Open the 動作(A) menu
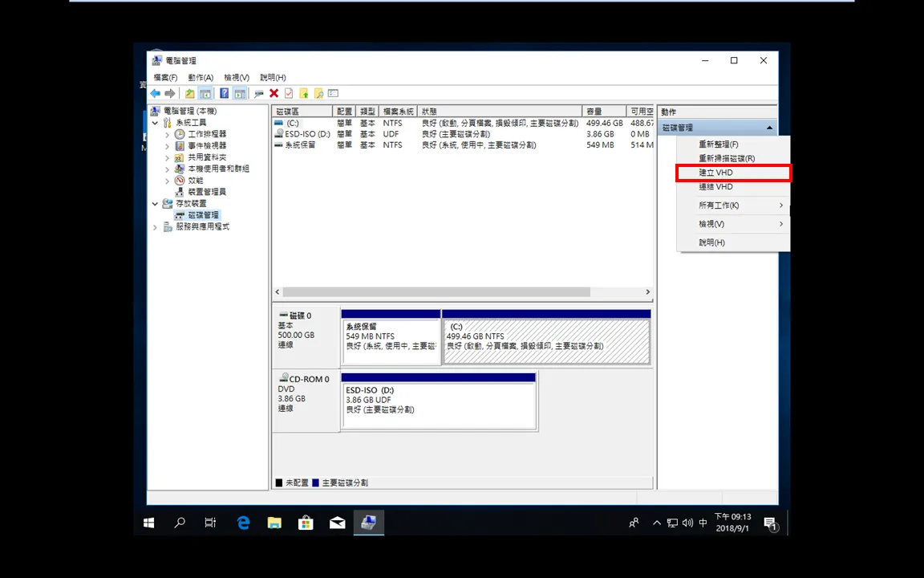 click(201, 77)
